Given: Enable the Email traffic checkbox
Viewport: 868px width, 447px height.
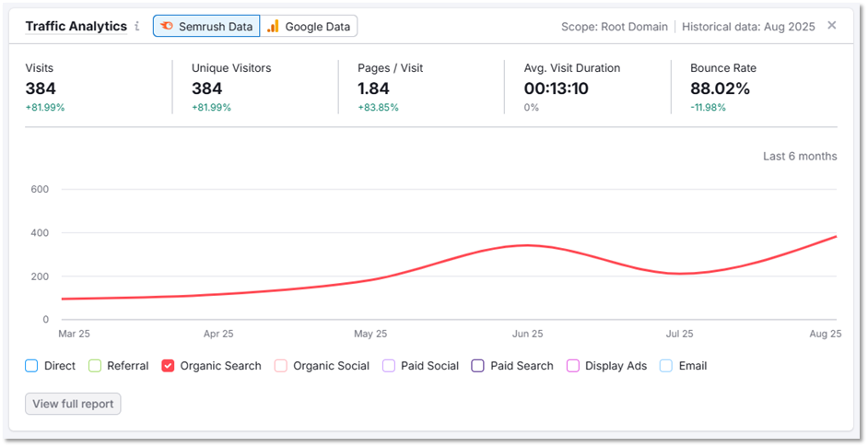Looking at the screenshot, I should coord(666,366).
